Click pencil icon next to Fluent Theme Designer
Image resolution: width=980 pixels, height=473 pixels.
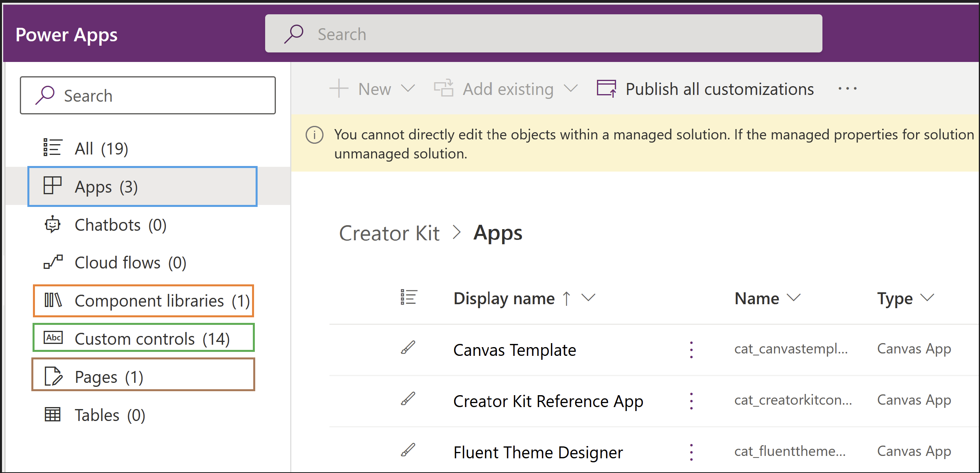[x=408, y=450]
